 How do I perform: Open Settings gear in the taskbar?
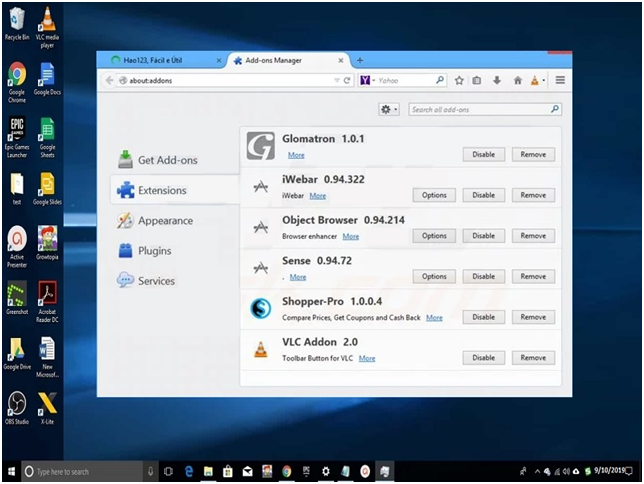tap(326, 471)
